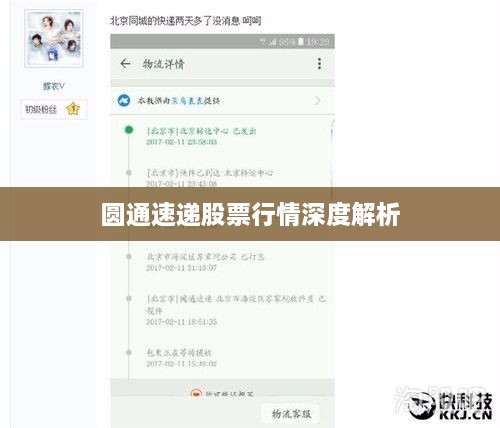The image size is (500, 428).
Task: Click the username under the avatar
Action: pos(54,86)
